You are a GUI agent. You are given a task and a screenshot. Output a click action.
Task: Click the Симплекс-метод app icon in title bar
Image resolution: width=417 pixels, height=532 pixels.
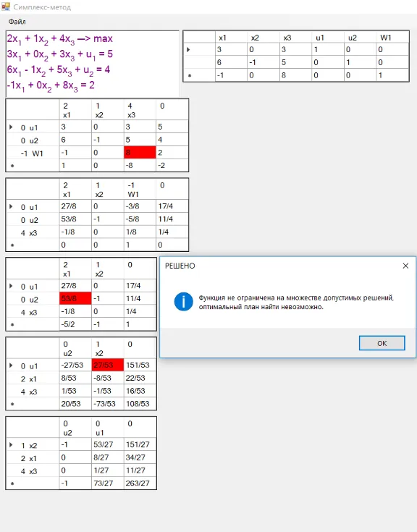pyautogui.click(x=6, y=7)
